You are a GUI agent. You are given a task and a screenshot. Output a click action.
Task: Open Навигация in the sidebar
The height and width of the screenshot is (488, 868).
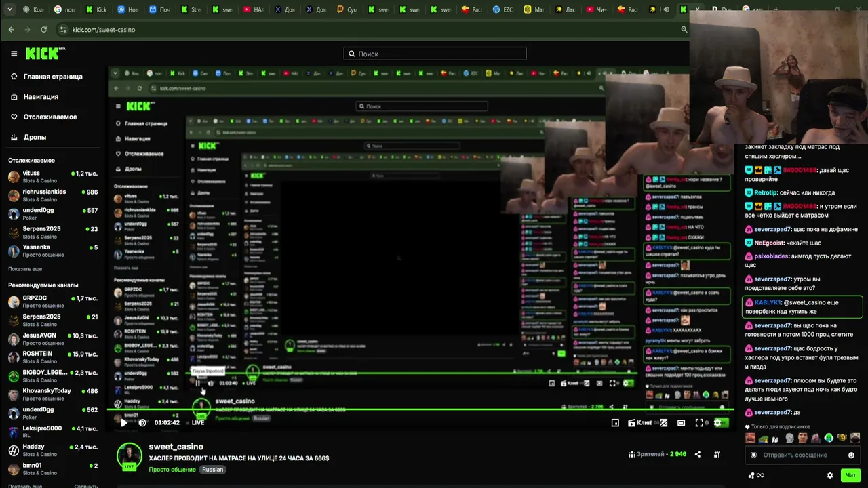click(x=35, y=97)
